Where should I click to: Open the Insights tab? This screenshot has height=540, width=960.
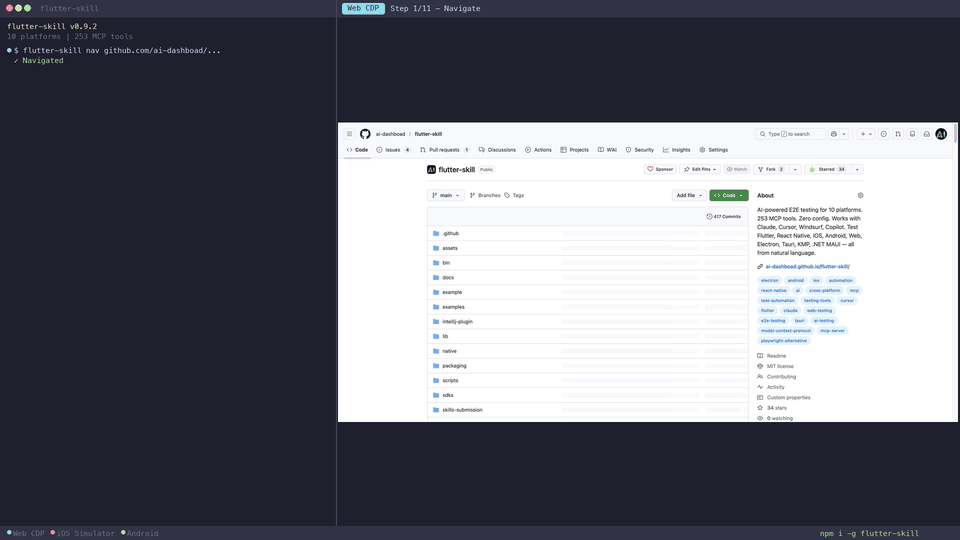[x=677, y=150]
